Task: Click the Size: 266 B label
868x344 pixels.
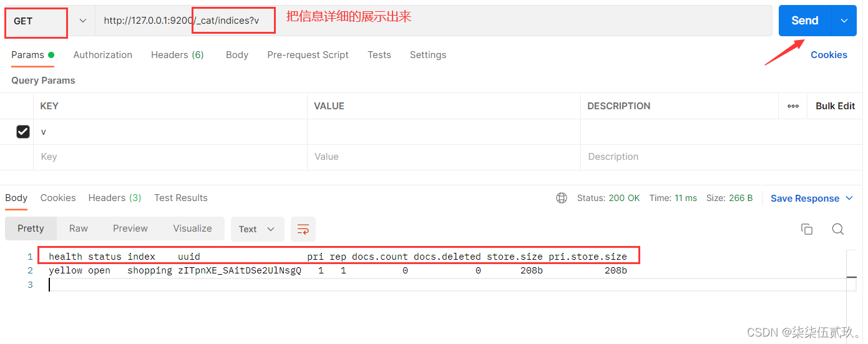Action: pyautogui.click(x=729, y=198)
